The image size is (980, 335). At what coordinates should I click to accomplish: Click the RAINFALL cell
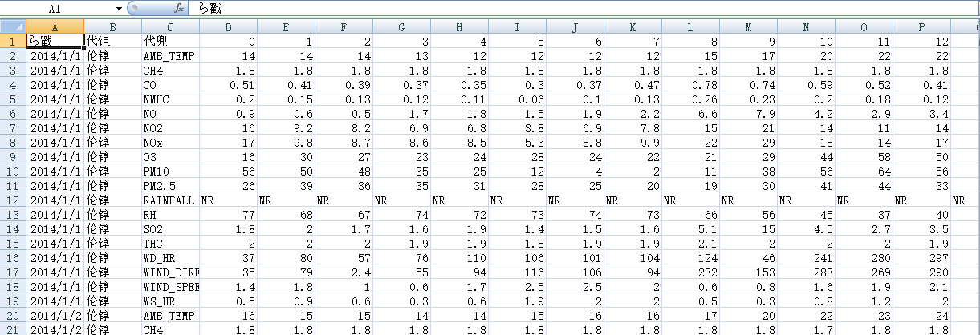[170, 200]
